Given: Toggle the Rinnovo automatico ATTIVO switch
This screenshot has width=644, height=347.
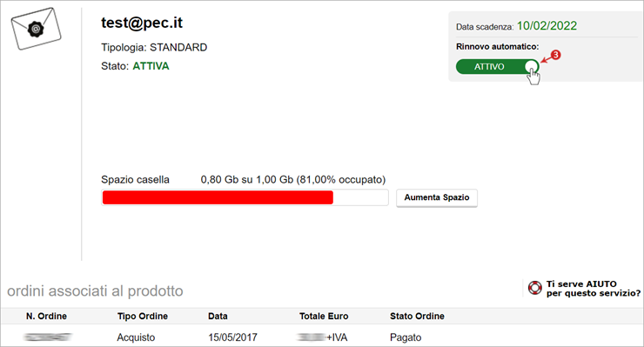Looking at the screenshot, I should [498, 66].
